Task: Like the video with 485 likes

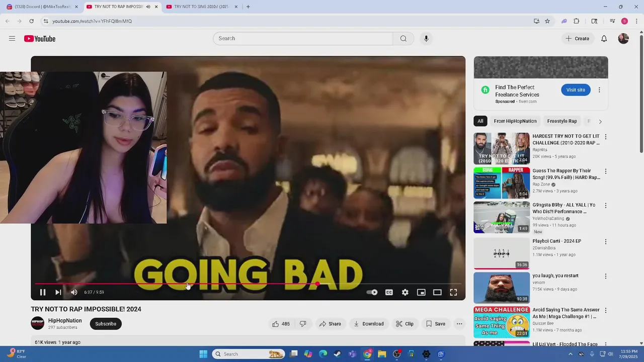Action: [281, 324]
